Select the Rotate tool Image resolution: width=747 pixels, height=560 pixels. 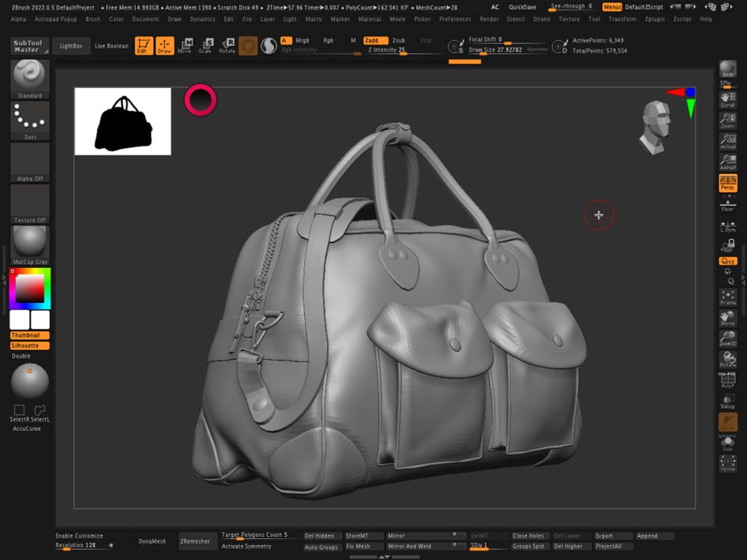(227, 46)
